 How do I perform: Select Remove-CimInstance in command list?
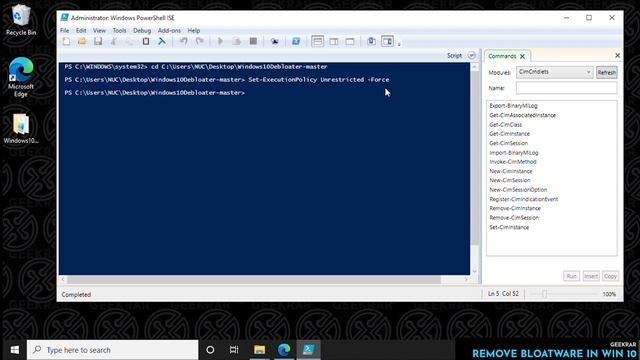[x=515, y=209]
